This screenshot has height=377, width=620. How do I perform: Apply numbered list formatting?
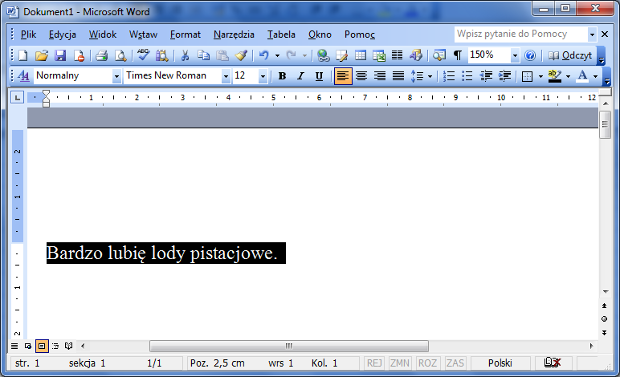pos(449,76)
